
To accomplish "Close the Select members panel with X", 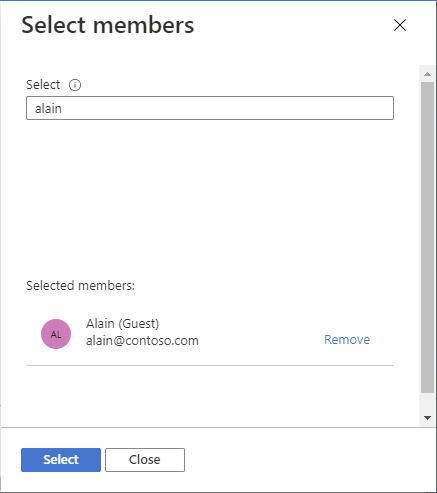I will (400, 25).
